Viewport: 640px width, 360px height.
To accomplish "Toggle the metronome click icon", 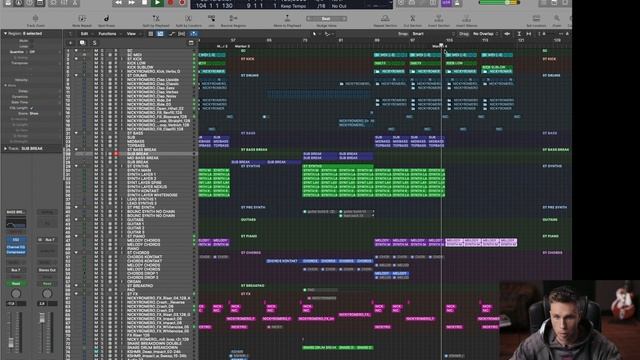I will pyautogui.click(x=457, y=3).
